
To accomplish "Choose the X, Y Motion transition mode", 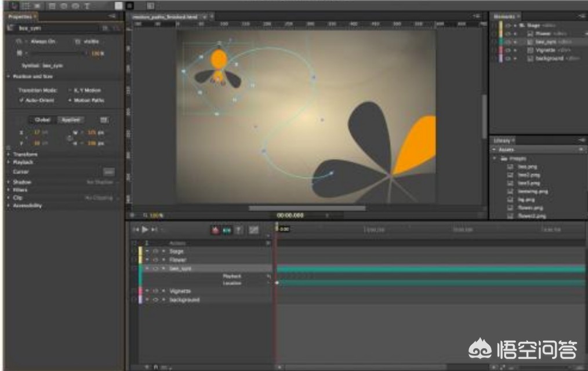I will pyautogui.click(x=85, y=90).
